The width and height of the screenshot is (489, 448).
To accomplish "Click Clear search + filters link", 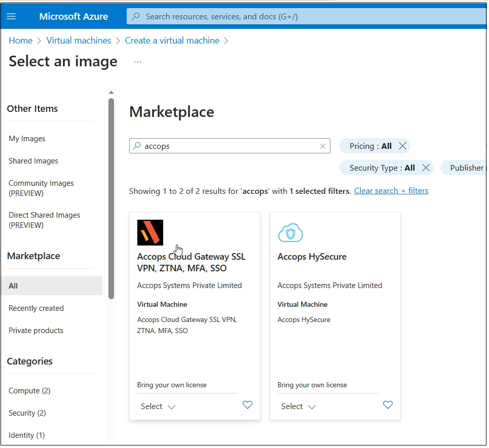I will tap(392, 191).
